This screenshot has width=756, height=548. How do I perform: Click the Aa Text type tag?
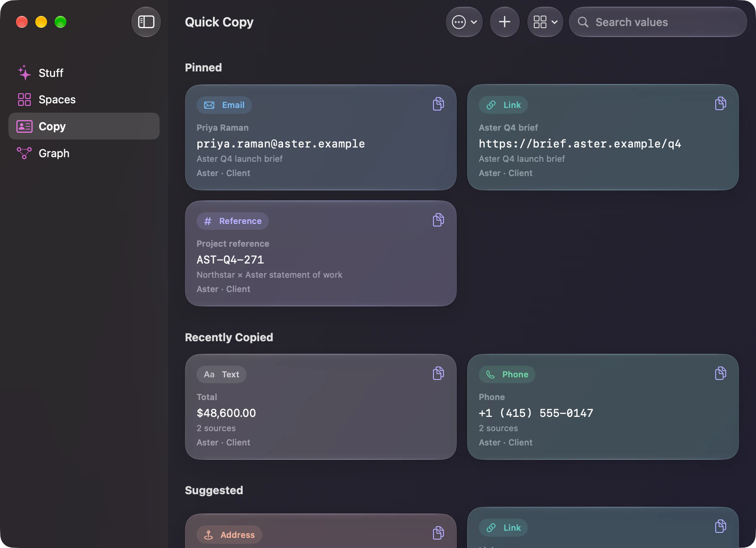pyautogui.click(x=221, y=374)
